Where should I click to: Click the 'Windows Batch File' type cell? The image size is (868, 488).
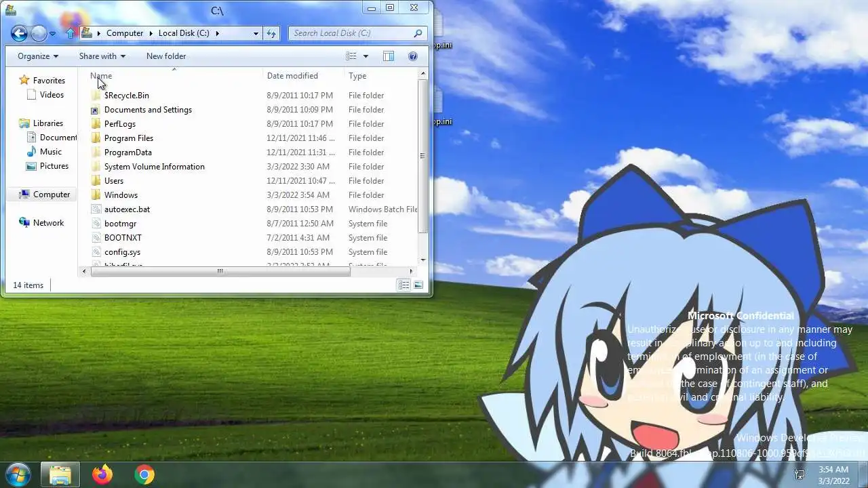tap(383, 209)
